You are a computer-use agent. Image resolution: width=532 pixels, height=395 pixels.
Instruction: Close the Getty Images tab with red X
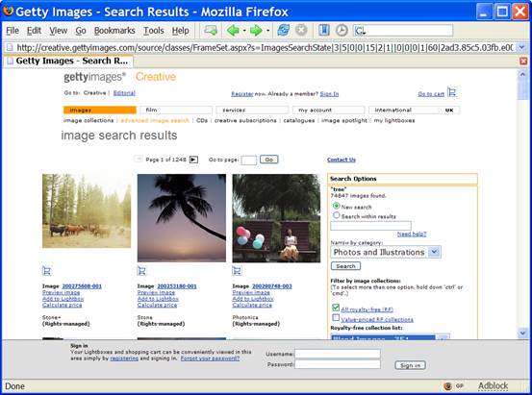523,62
